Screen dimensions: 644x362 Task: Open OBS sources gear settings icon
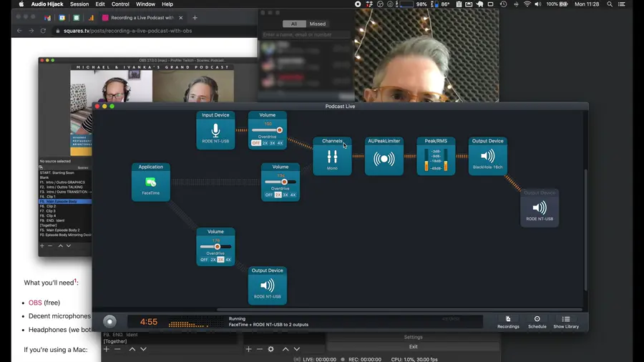[x=270, y=349]
